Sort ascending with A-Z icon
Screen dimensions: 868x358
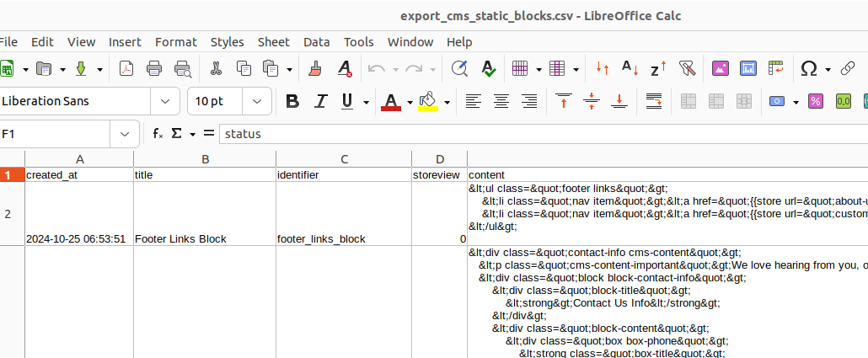[630, 69]
